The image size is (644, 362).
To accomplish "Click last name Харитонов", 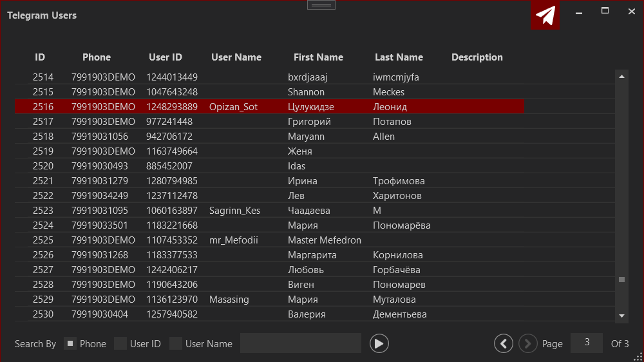I will pos(397,196).
